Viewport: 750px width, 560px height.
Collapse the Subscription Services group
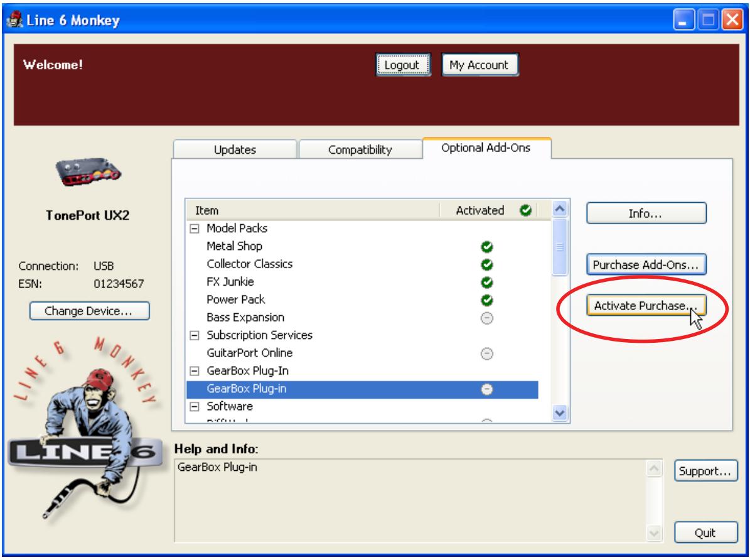pyautogui.click(x=195, y=335)
